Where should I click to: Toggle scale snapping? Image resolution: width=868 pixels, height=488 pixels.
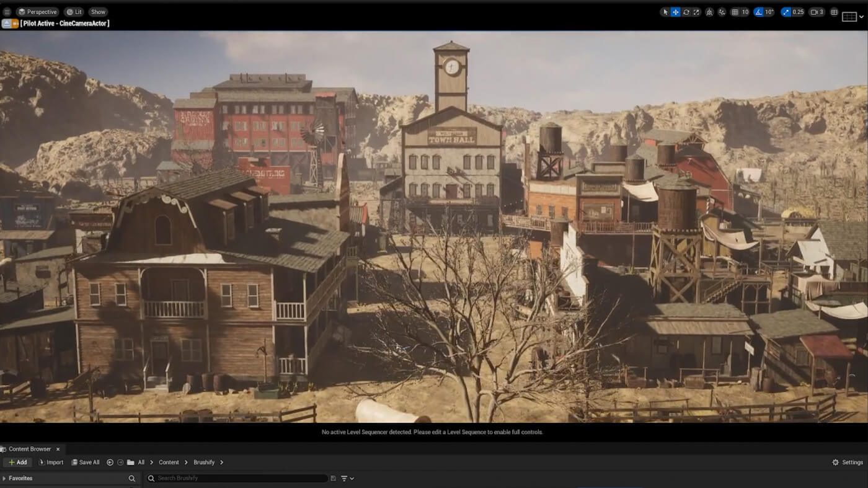click(x=786, y=12)
